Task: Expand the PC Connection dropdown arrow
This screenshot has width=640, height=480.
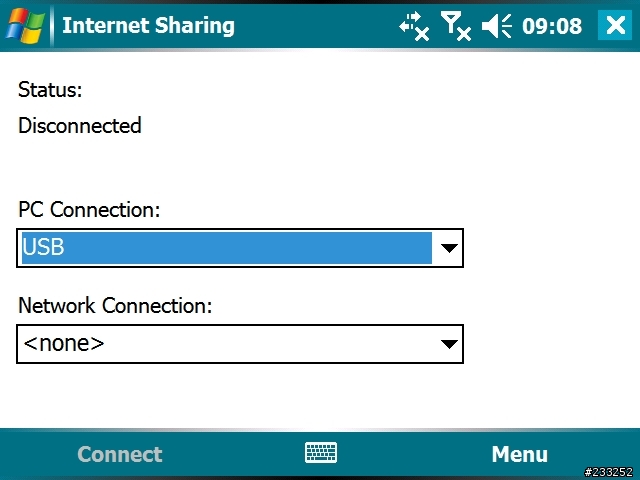Action: [x=449, y=248]
